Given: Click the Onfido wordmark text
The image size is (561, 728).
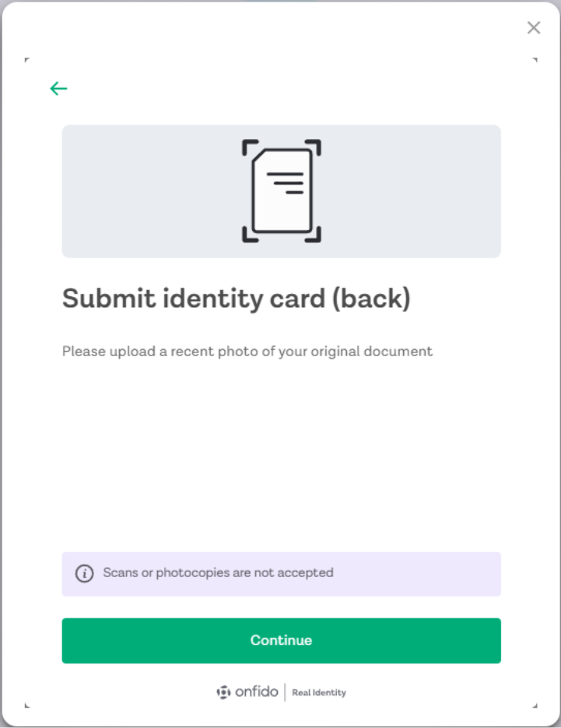Looking at the screenshot, I should pyautogui.click(x=256, y=692).
